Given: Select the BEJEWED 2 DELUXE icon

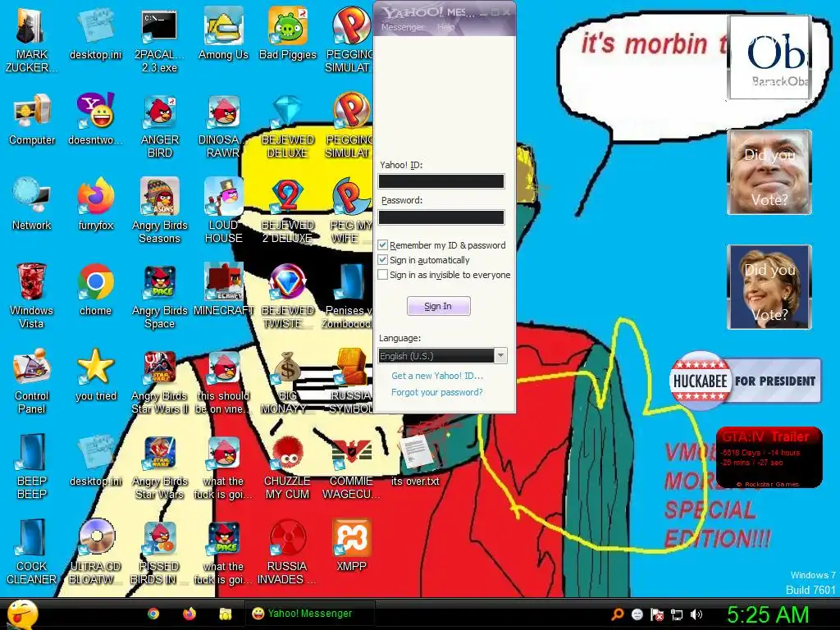Looking at the screenshot, I should coord(288,210).
